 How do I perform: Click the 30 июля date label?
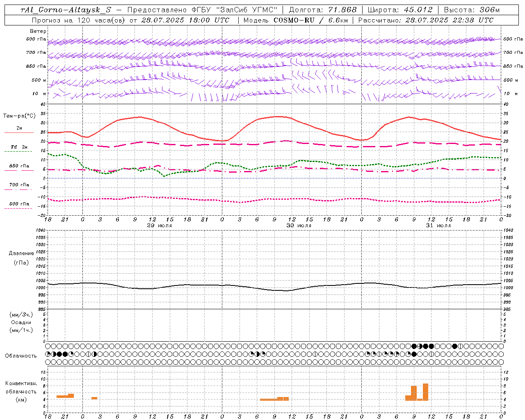pos(299,226)
